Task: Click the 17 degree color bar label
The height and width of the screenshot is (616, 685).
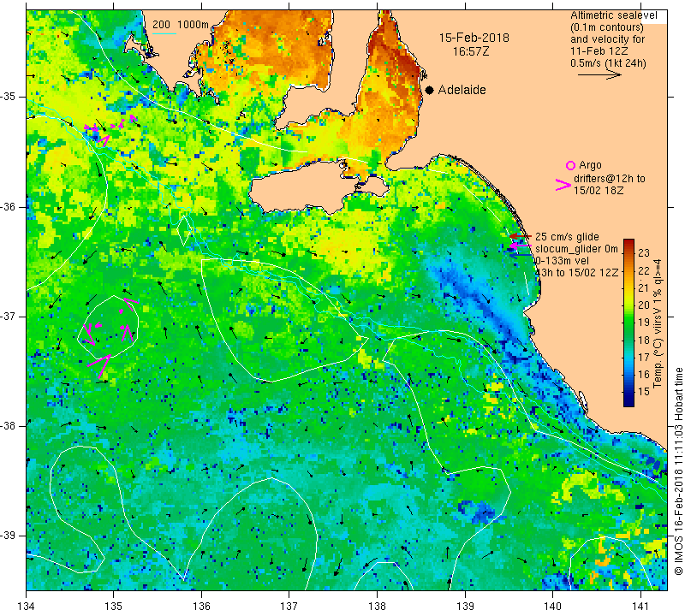Action: pyautogui.click(x=644, y=357)
